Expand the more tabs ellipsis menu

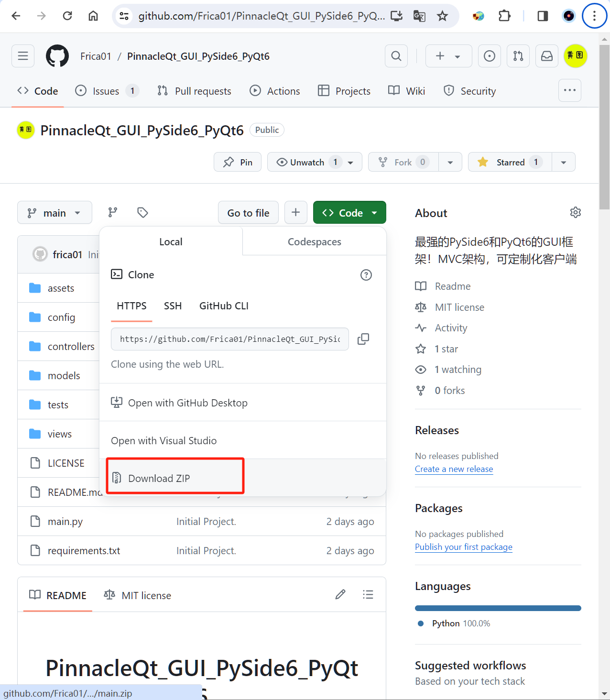coord(570,90)
